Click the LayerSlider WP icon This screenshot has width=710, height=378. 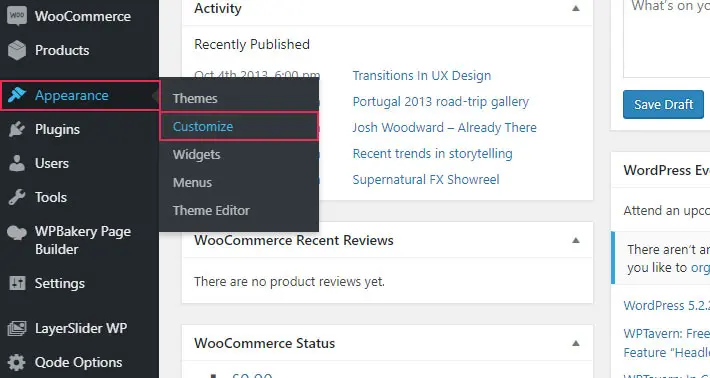(x=17, y=329)
